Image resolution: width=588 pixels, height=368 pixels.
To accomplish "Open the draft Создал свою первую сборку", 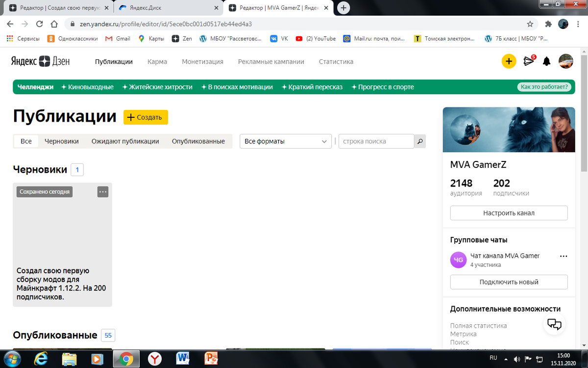I will 62,245.
